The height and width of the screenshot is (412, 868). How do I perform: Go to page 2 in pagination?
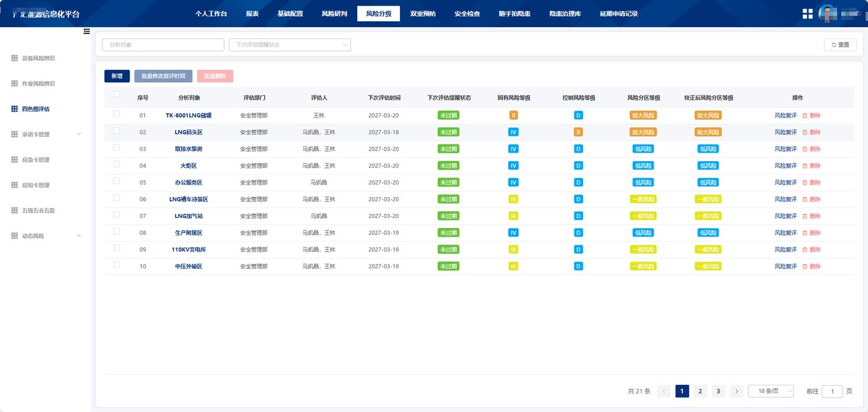pyautogui.click(x=700, y=391)
